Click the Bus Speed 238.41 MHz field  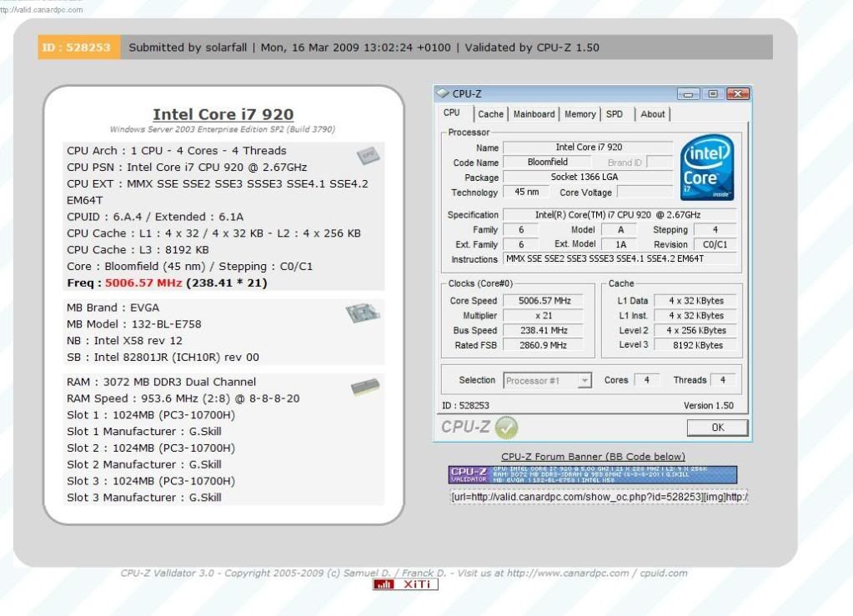543,330
